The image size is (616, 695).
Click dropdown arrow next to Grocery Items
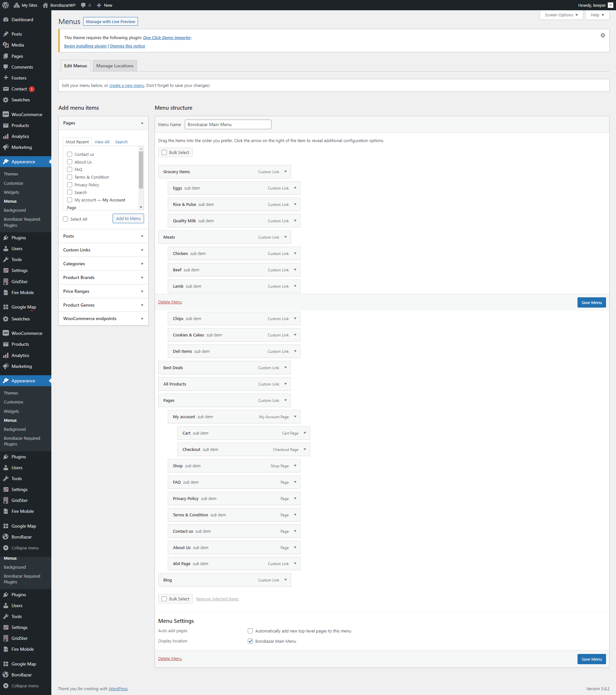click(285, 172)
